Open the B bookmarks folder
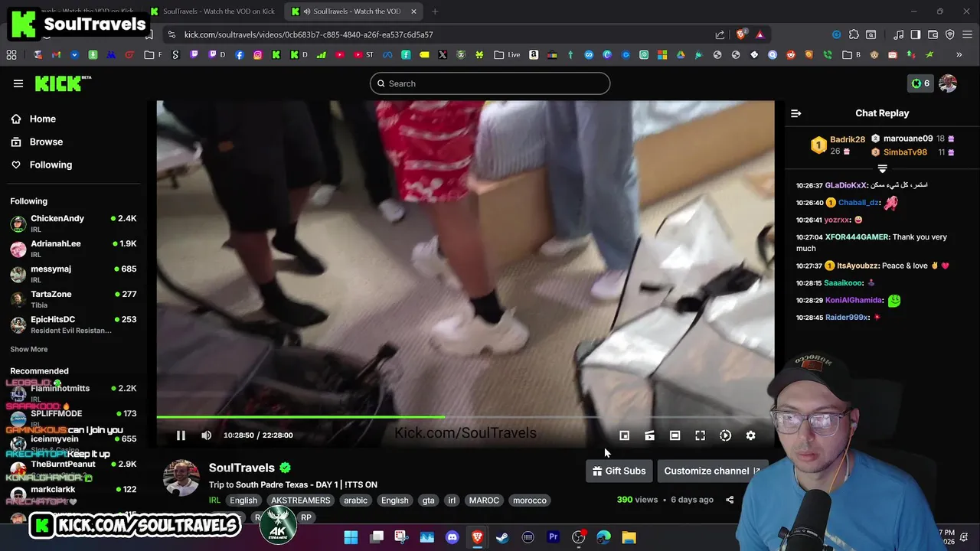980x551 pixels. 851,55
